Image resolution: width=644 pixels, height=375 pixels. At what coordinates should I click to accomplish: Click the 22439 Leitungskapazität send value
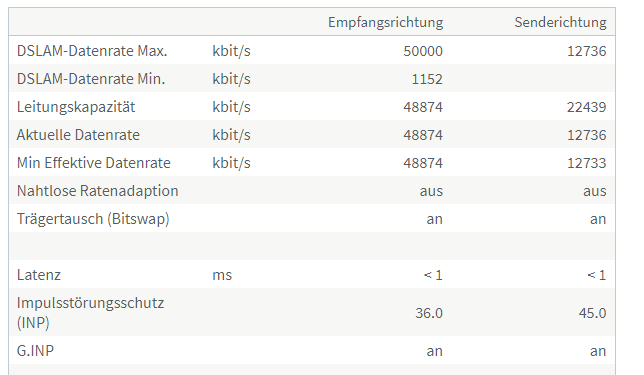pyautogui.click(x=586, y=107)
